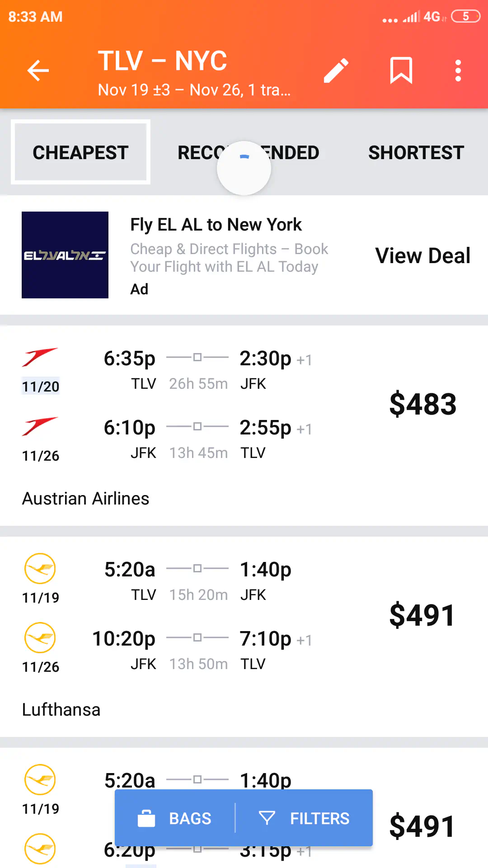Tap the TLV – NYC route title
The image size is (488, 868).
coord(163,61)
